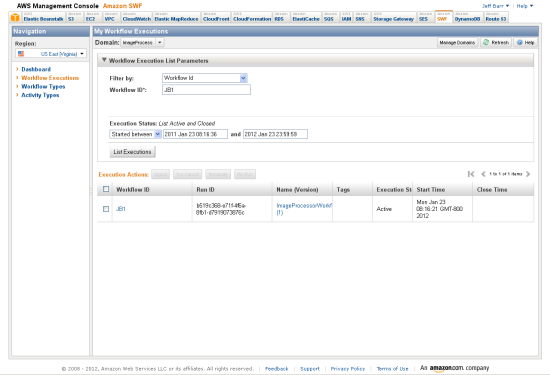Sort by the Workflow ID column header
The height and width of the screenshot is (375, 550).
click(152, 189)
